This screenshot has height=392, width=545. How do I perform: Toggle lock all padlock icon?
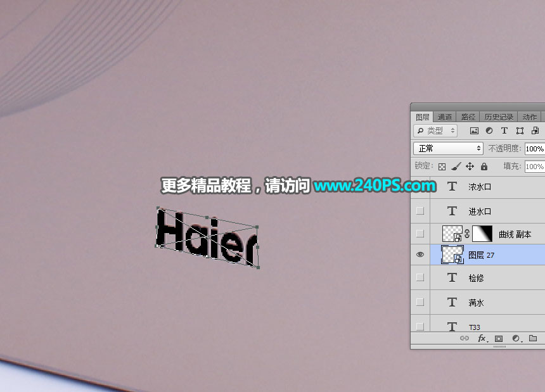[484, 167]
